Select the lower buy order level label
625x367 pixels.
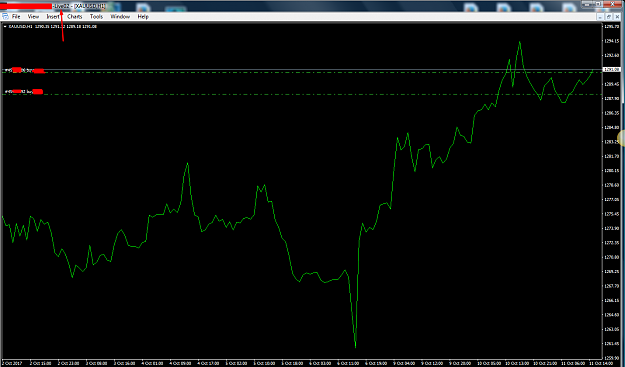tap(23, 92)
